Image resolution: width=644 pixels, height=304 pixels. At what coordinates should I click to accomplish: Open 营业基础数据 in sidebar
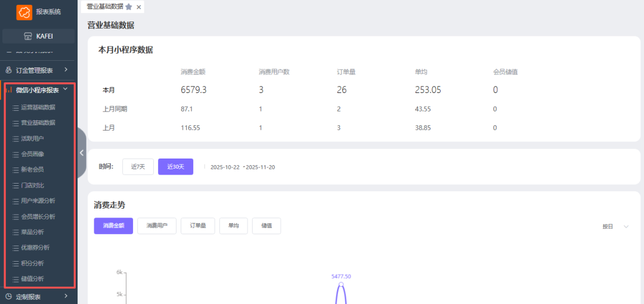(38, 123)
